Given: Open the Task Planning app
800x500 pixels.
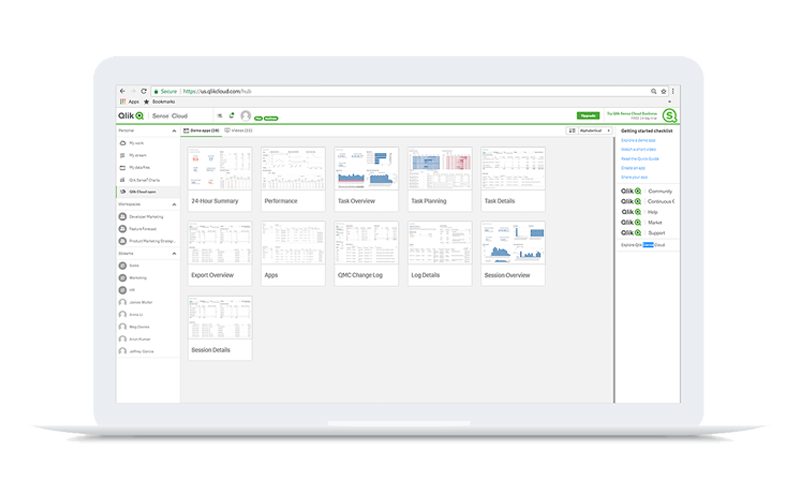Looking at the screenshot, I should point(440,179).
